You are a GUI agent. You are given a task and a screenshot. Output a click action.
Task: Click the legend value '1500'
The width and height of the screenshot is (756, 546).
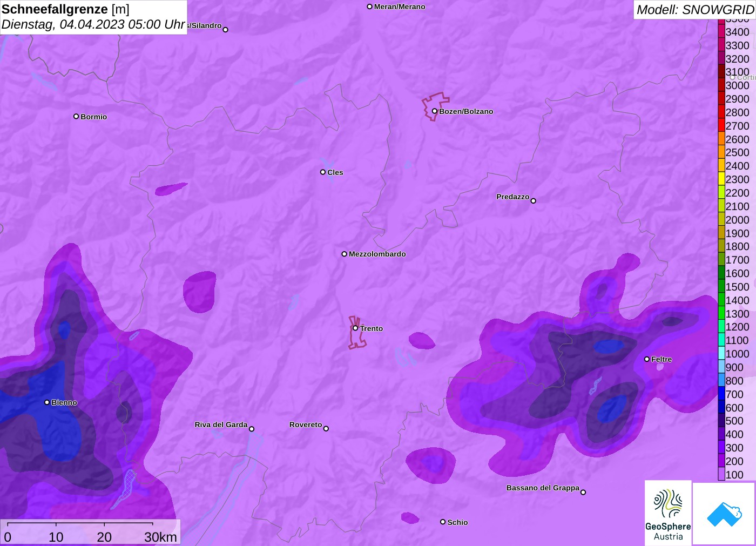(x=737, y=287)
